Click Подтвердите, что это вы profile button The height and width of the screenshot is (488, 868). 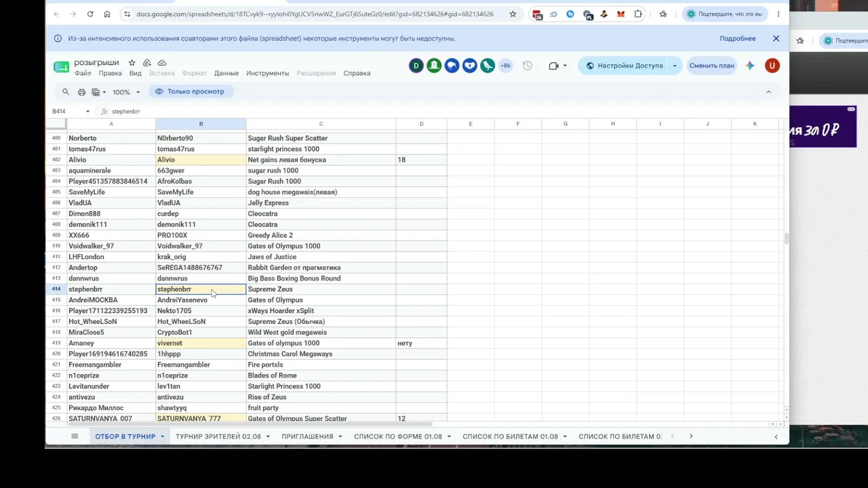(x=724, y=14)
